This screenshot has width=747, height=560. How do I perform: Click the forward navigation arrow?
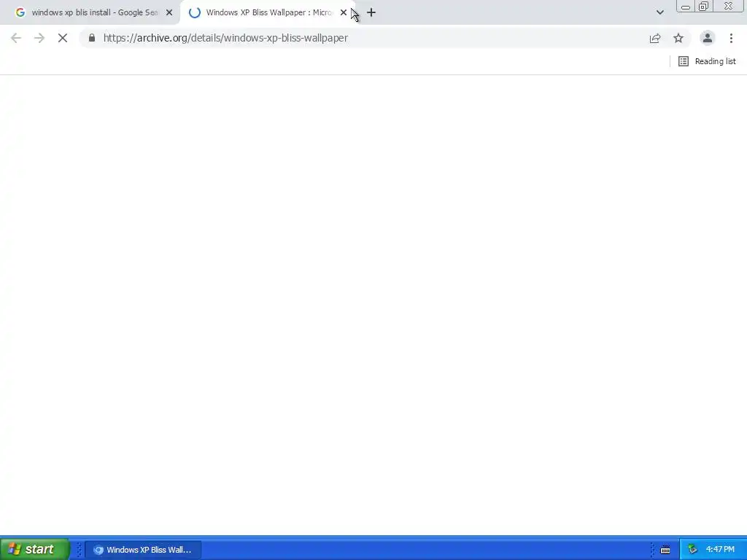point(39,38)
